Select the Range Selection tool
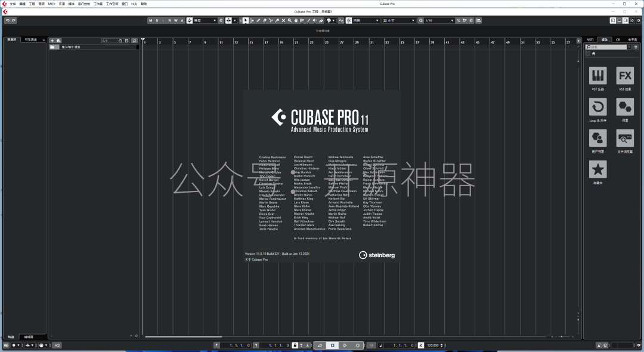The width and height of the screenshot is (644, 352). click(x=252, y=20)
